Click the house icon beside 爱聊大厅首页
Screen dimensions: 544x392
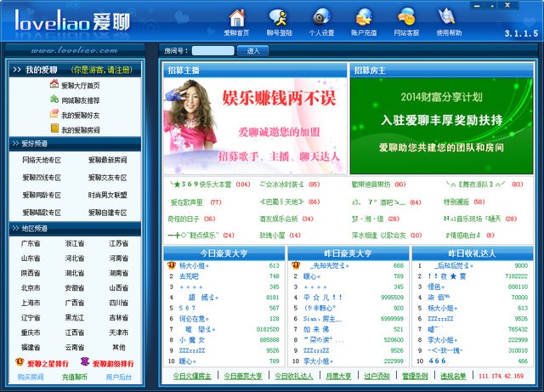(54, 83)
